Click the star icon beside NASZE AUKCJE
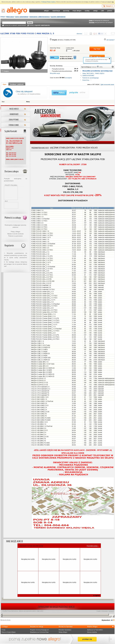Image resolution: width=115 pixels, height=644 pixels. pos(25,109)
